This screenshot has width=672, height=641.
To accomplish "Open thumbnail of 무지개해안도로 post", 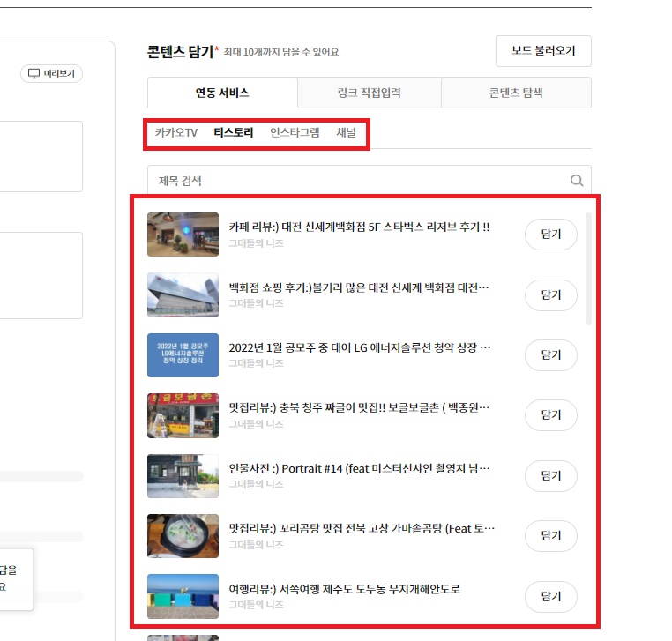I will [x=183, y=596].
